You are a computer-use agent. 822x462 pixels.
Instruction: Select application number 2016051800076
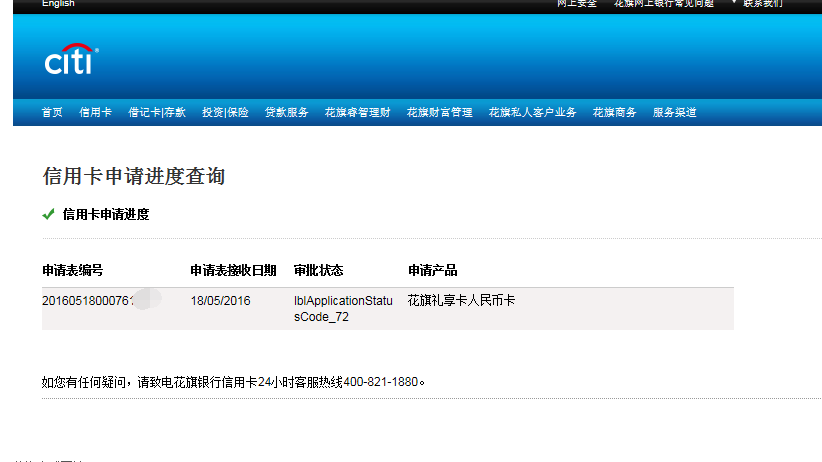pos(88,301)
